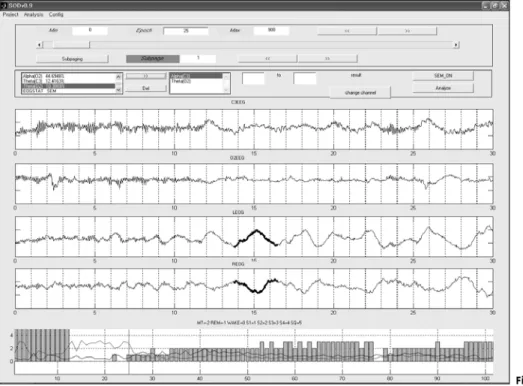
Task: Click the Max value input field
Action: tap(271, 31)
